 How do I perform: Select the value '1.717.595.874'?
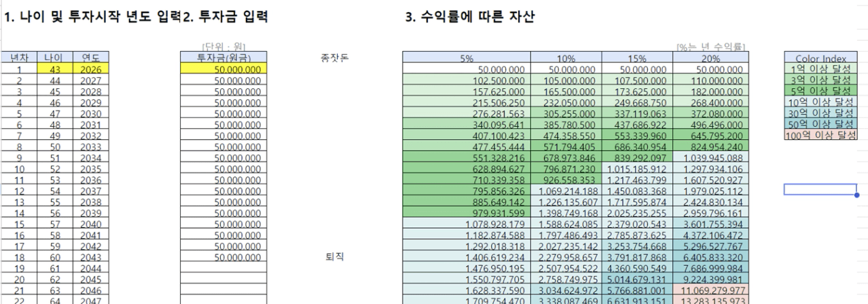637,202
